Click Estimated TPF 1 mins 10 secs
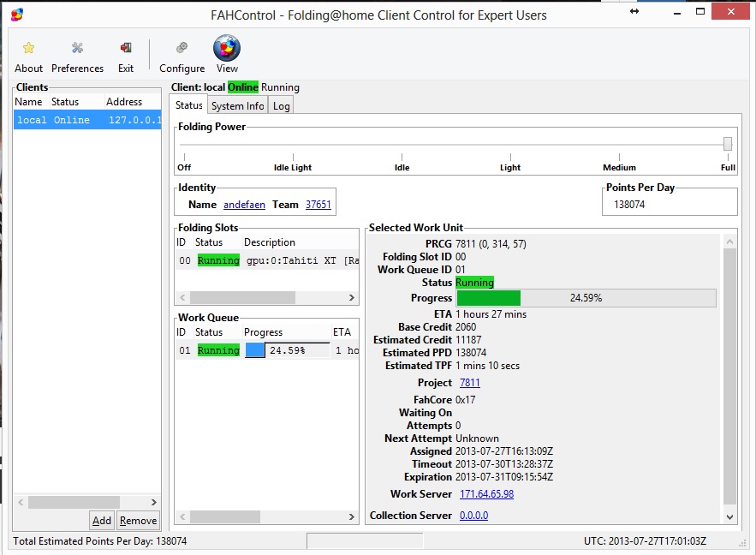Image resolution: width=756 pixels, height=555 pixels. (487, 366)
